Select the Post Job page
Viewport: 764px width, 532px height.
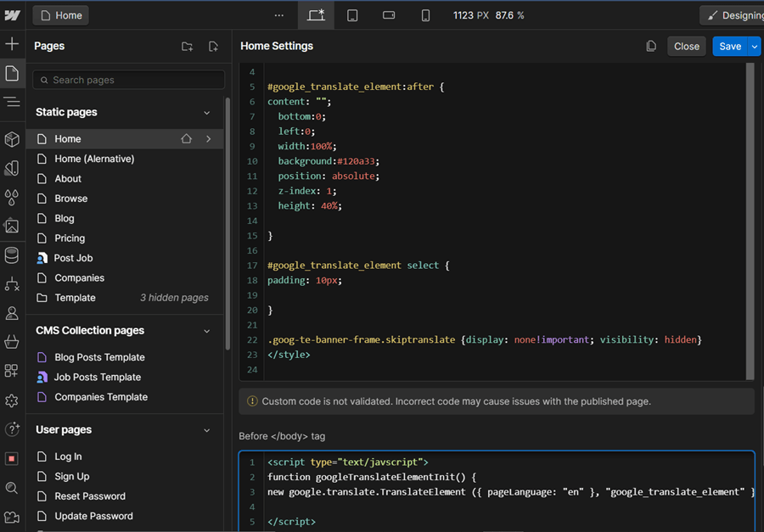(x=125, y=258)
